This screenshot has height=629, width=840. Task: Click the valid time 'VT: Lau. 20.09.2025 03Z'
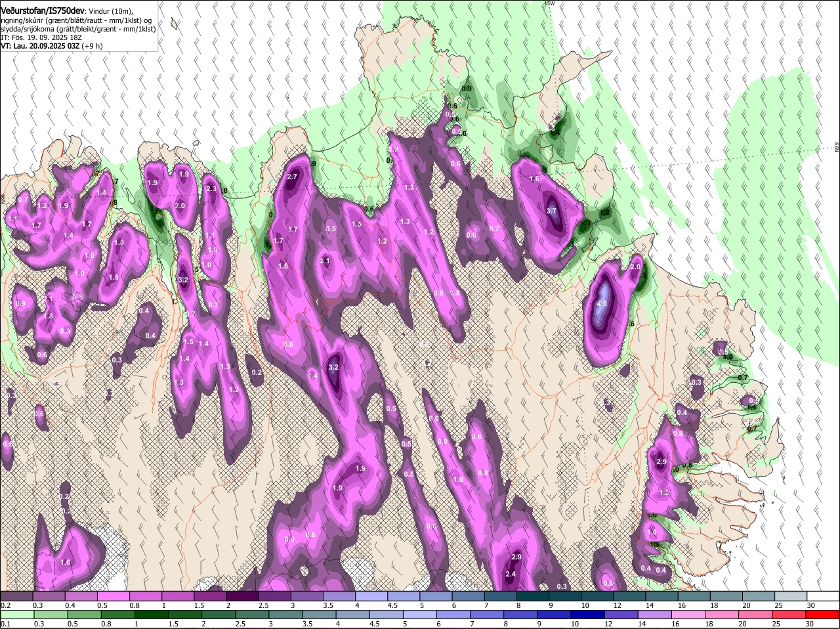pos(40,46)
